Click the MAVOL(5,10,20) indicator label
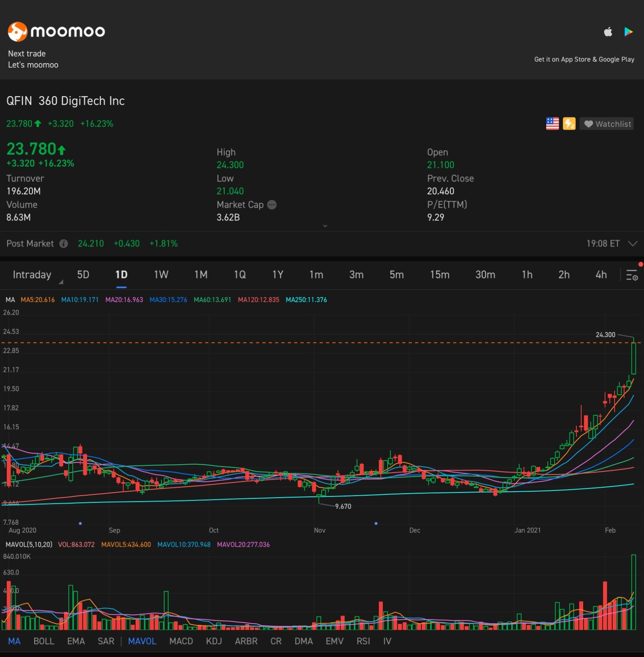Screen dimensions: 644x657 (29, 544)
